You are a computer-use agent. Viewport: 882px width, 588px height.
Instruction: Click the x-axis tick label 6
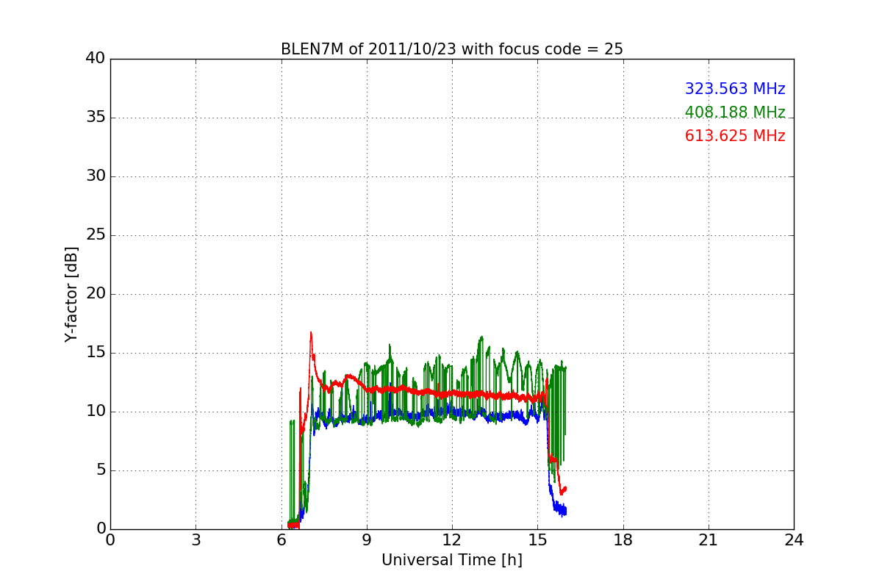tap(282, 540)
